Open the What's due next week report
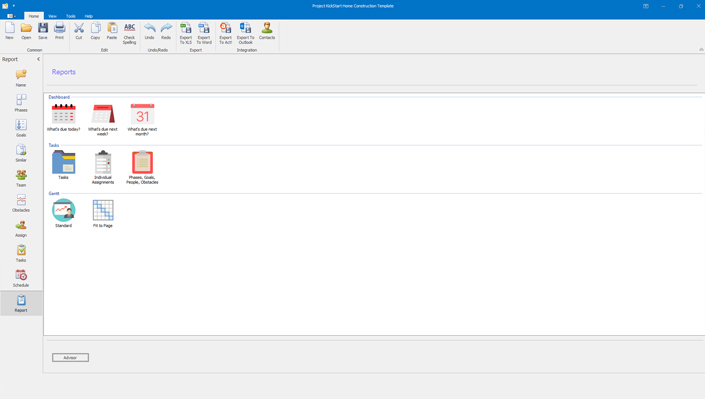The height and width of the screenshot is (399, 705). coord(103,120)
